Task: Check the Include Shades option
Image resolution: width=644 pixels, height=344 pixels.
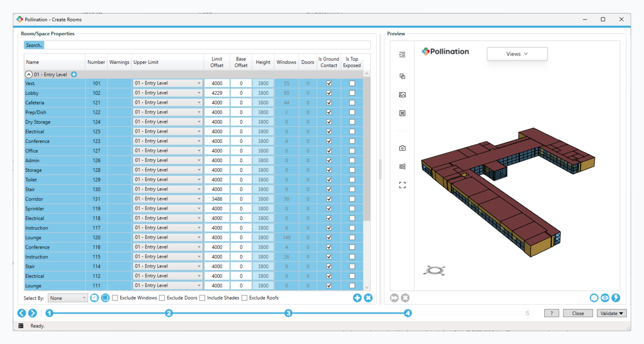Action: (x=202, y=298)
